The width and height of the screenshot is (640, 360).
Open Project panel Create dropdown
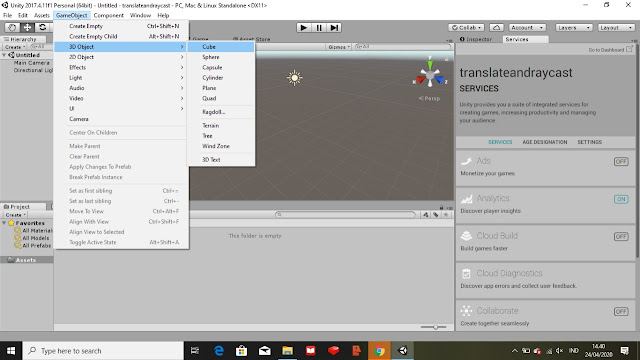click(x=16, y=215)
